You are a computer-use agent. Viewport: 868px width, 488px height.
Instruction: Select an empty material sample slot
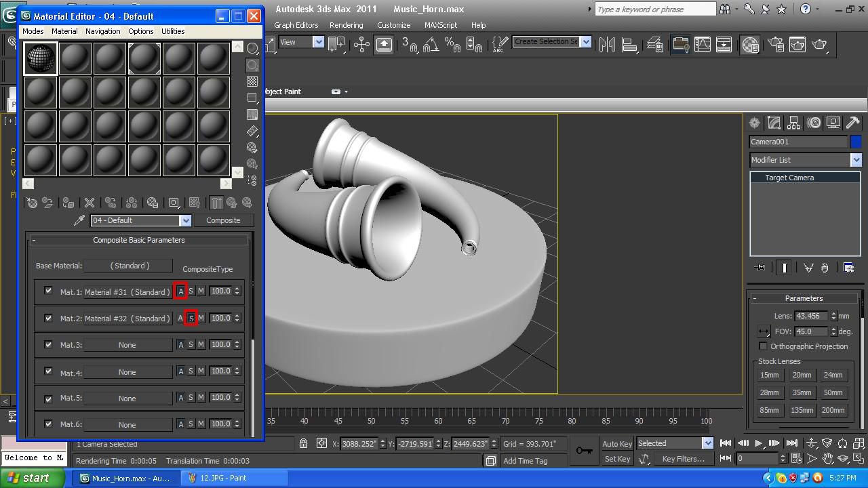75,58
